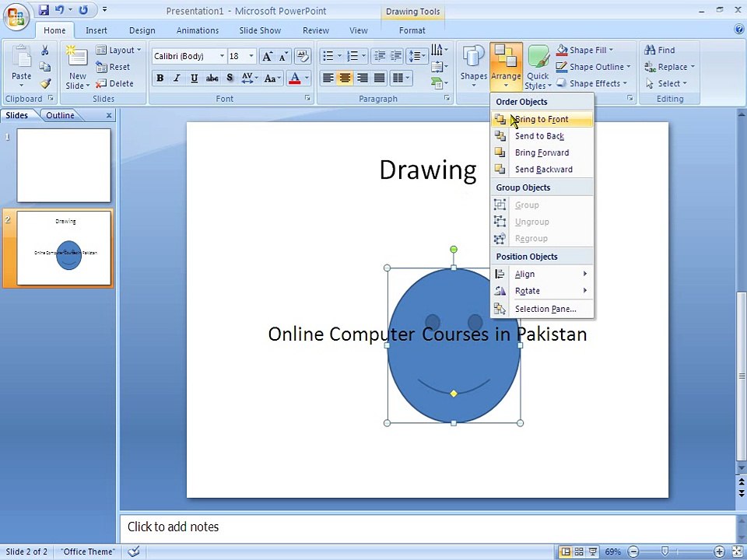Viewport: 747px width, 560px height.
Task: Zoom in with the plus button
Action: 719,551
